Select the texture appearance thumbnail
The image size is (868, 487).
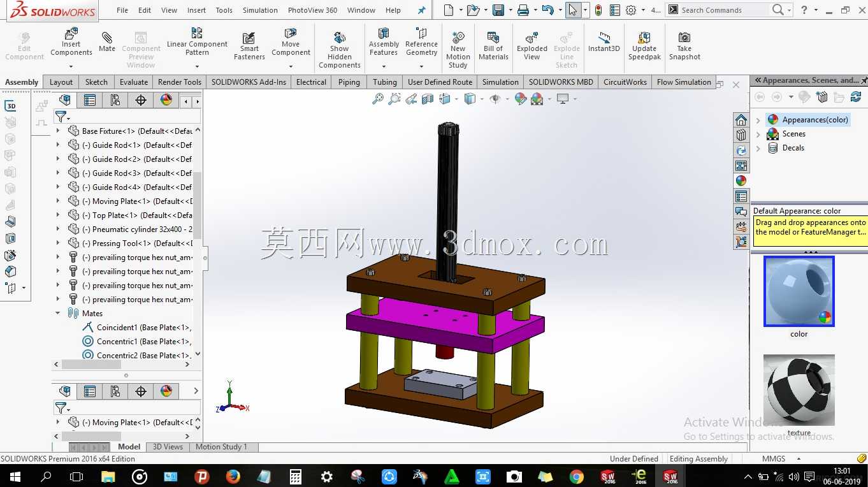799,390
